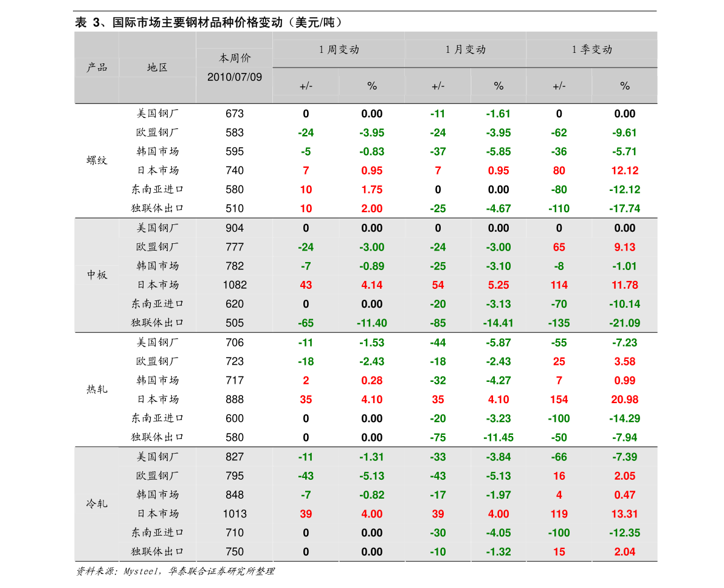Screen dimensions: 724x588
Task: Click price 583 for 螺纹 欧盟钢厂
Action: click(235, 133)
